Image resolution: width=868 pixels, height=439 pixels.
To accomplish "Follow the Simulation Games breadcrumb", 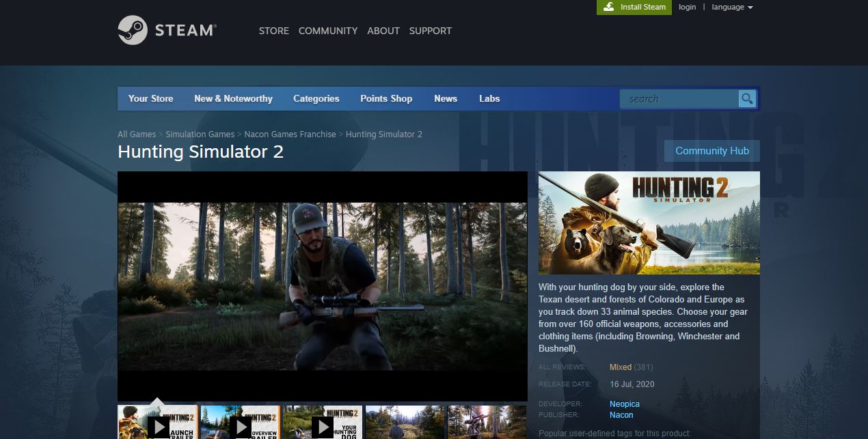I will 200,134.
